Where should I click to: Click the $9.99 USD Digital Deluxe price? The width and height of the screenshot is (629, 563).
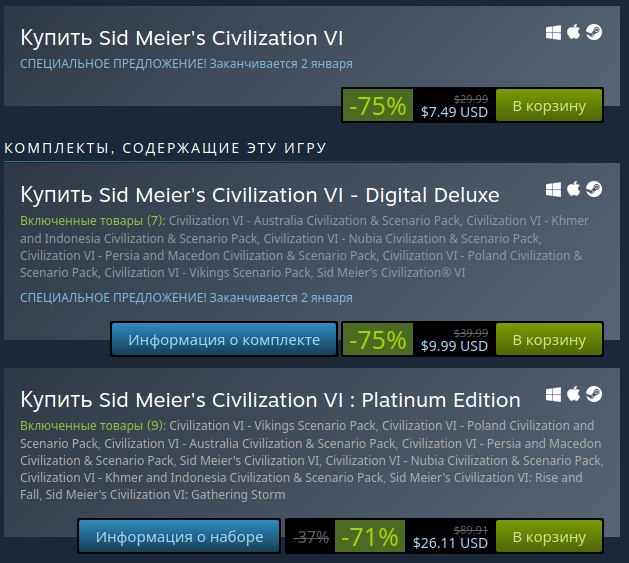[x=454, y=346]
